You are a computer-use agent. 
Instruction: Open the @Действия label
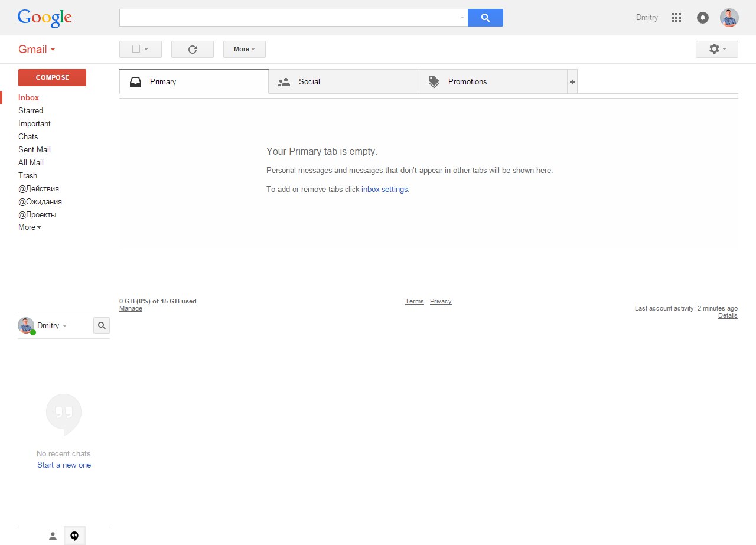pos(38,188)
